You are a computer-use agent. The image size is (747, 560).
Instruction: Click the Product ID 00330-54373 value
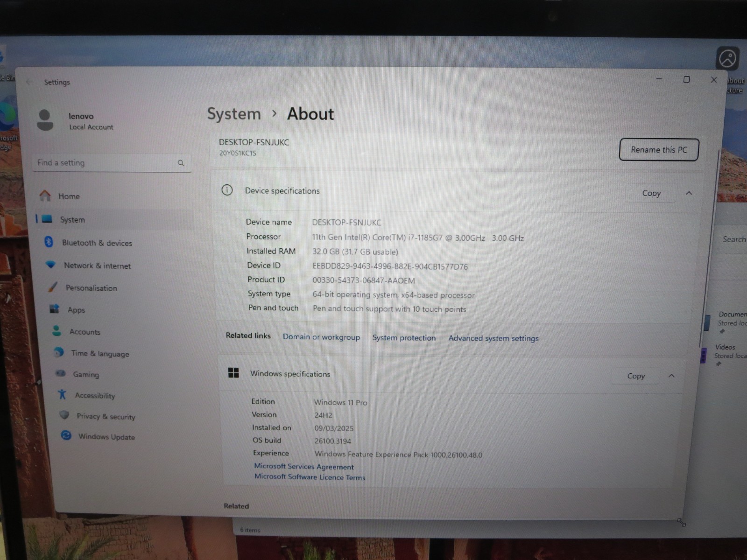(x=363, y=280)
